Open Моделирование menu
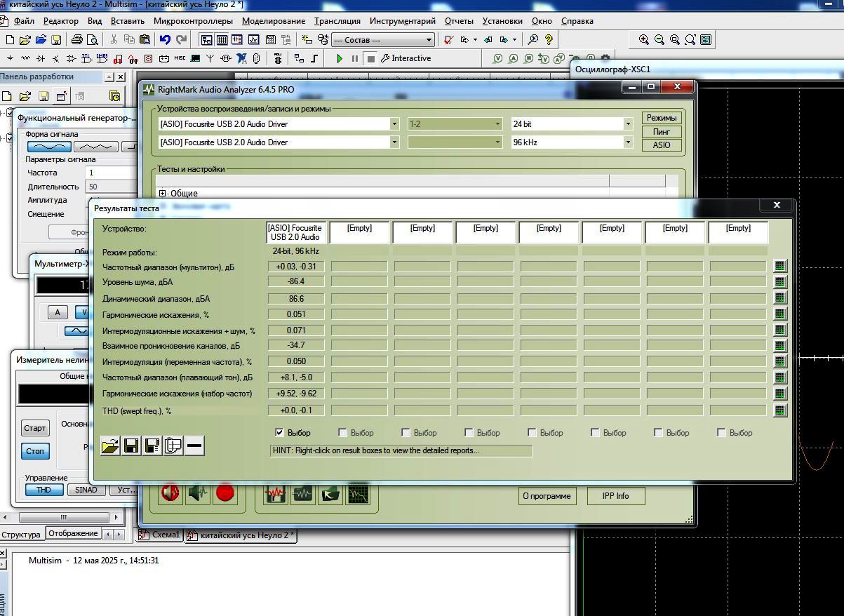This screenshot has height=616, width=844. pyautogui.click(x=273, y=21)
